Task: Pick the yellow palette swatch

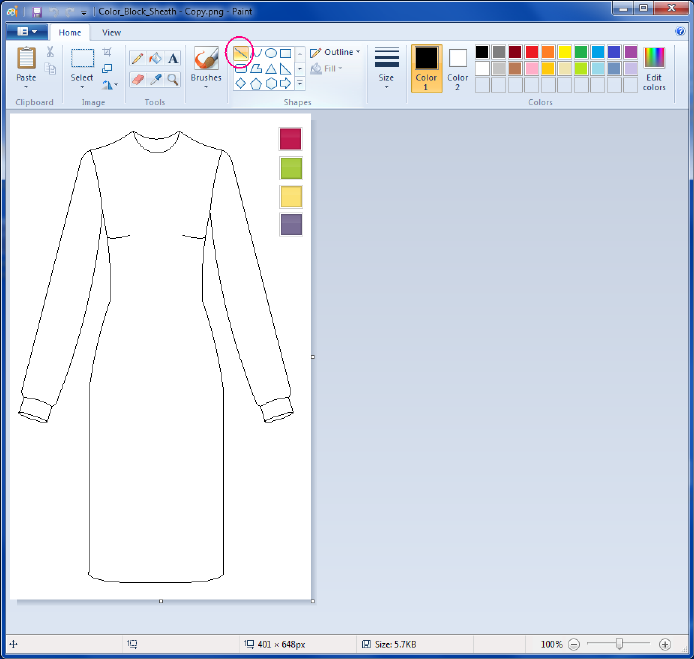Action: (565, 52)
